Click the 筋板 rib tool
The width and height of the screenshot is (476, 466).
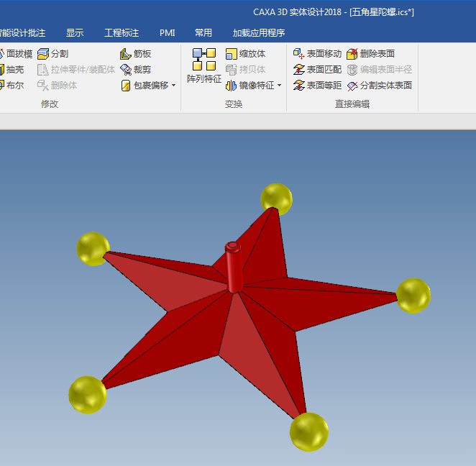tap(136, 54)
